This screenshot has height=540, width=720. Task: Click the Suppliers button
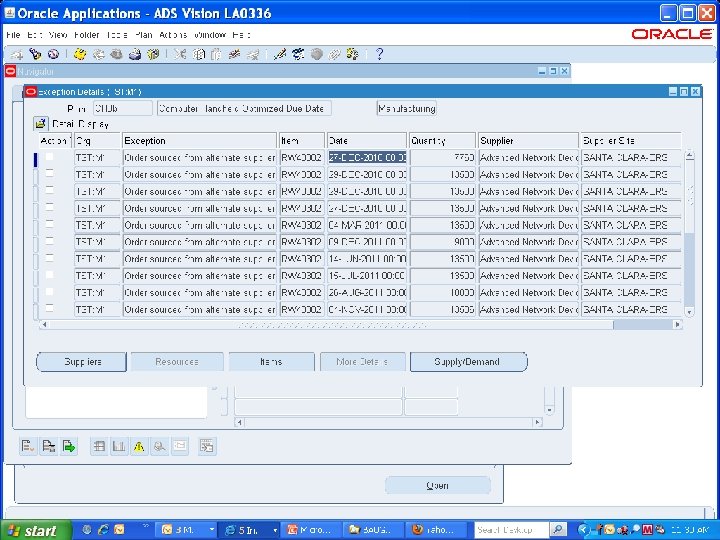pyautogui.click(x=81, y=362)
